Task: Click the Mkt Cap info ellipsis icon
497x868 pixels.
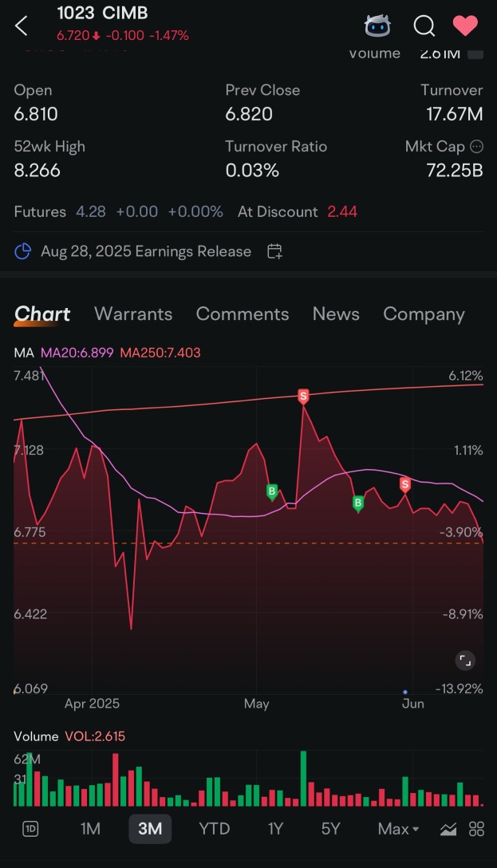Action: 476,147
